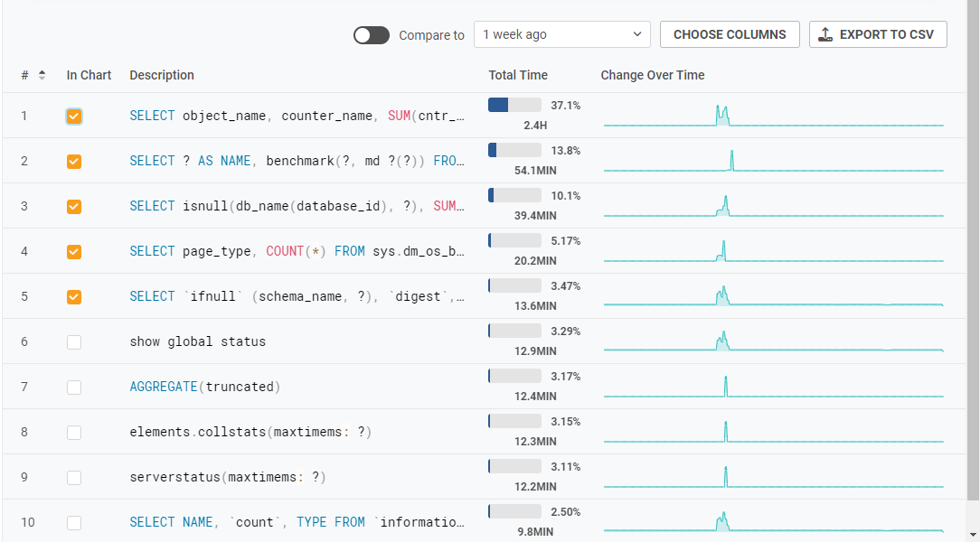Viewport: 980px width, 542px height.
Task: Click the export upload icon
Action: [x=825, y=35]
